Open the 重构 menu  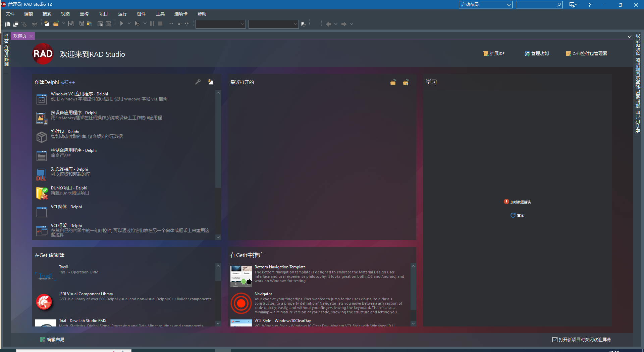(x=84, y=14)
